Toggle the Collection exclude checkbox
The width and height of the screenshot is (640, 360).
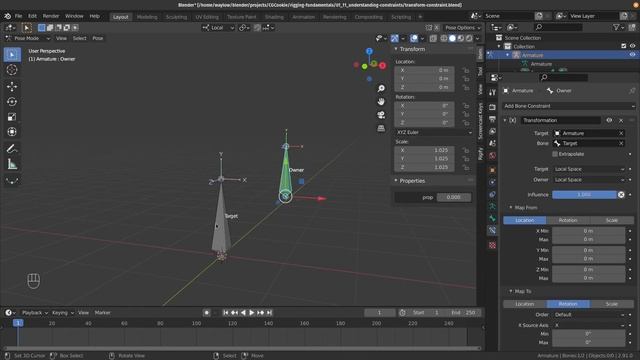tap(624, 47)
